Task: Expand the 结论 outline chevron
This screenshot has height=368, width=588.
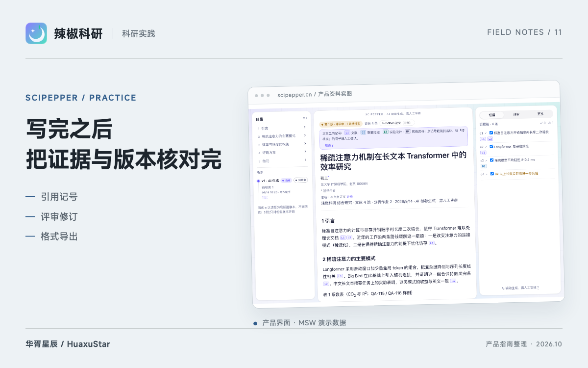Action: [305, 160]
